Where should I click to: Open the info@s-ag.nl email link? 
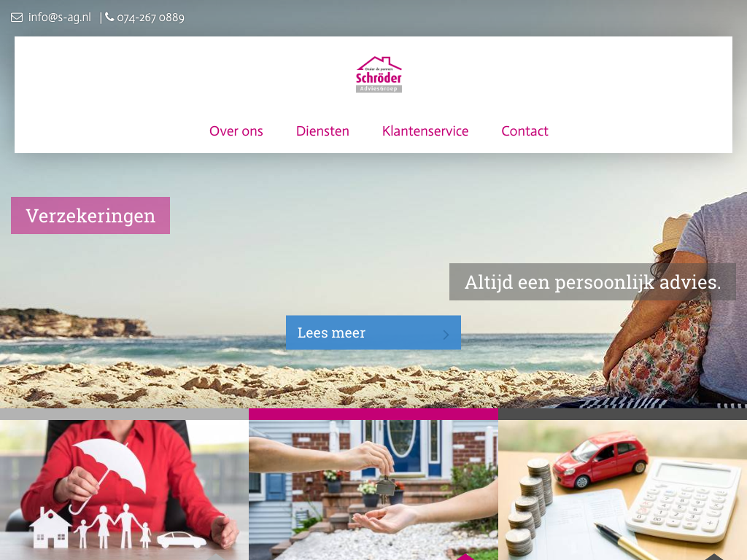coord(60,17)
